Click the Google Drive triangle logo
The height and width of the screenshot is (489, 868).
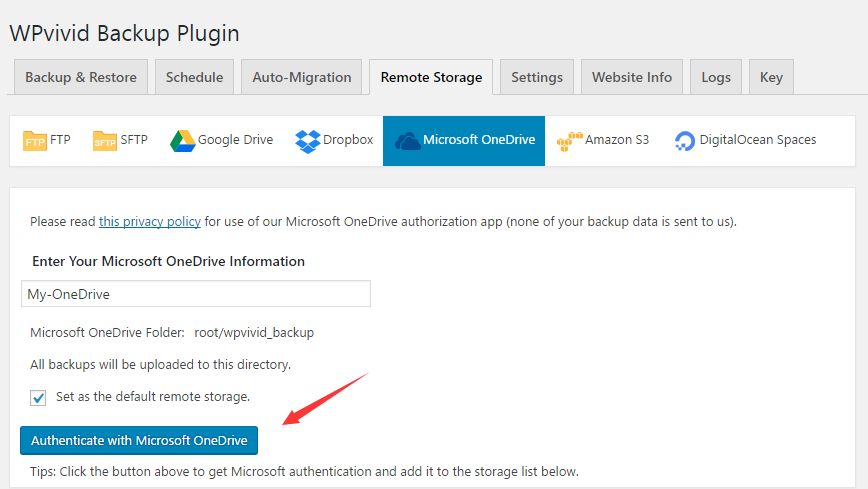tap(183, 141)
